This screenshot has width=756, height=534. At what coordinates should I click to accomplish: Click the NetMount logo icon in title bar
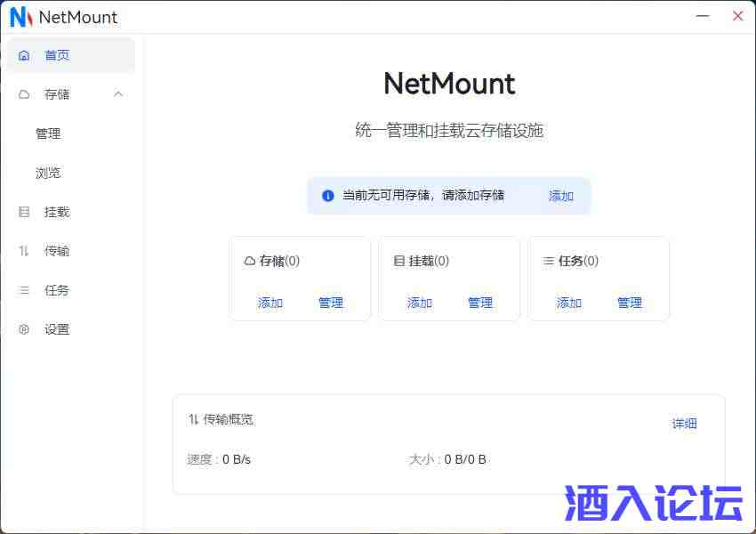(x=21, y=18)
